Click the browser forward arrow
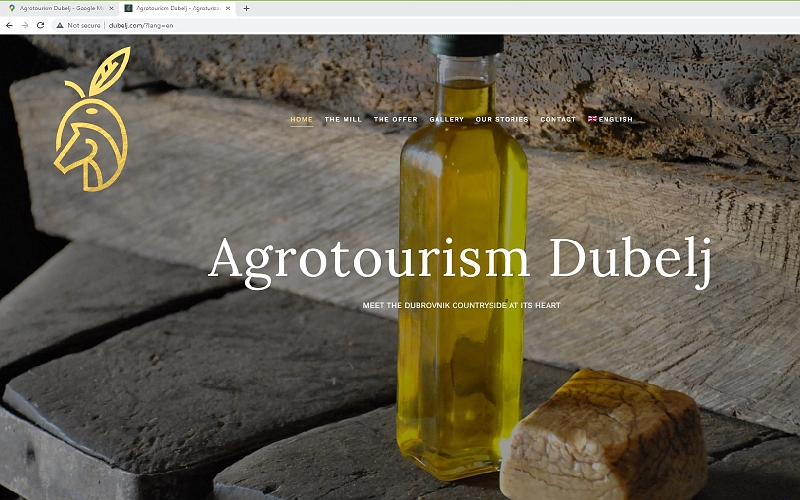800x500 pixels. [x=24, y=25]
